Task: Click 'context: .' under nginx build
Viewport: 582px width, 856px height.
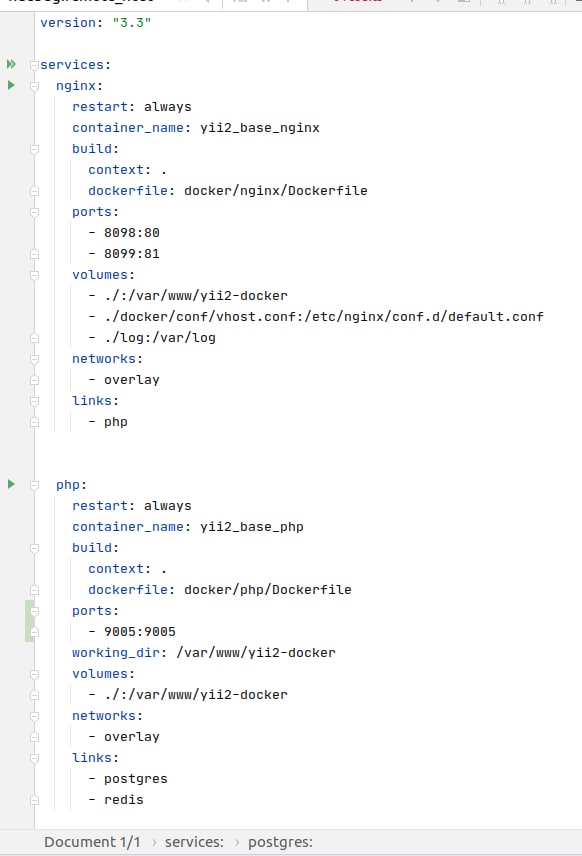Action: click(x=127, y=170)
